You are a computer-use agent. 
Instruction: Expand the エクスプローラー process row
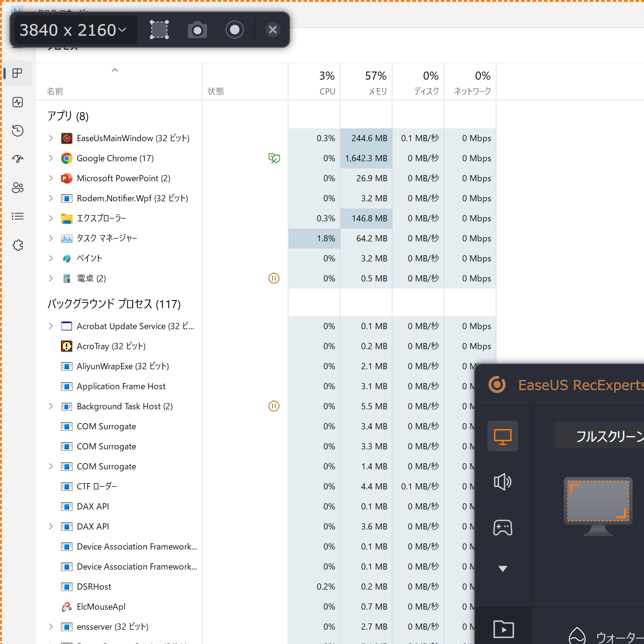[51, 218]
